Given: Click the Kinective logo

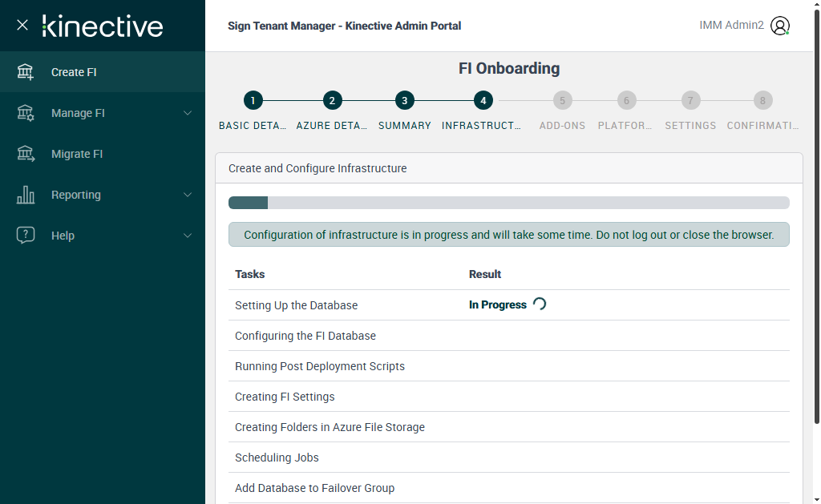Looking at the screenshot, I should tap(103, 26).
